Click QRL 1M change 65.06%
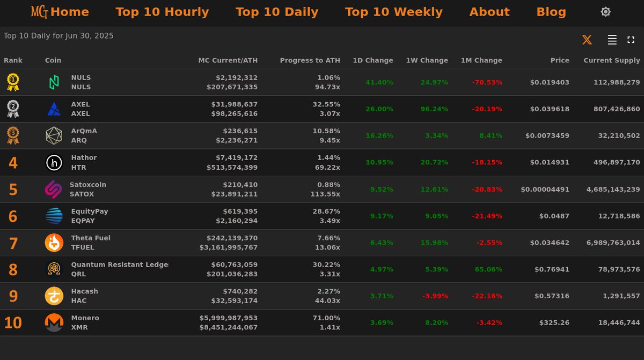 tap(489, 269)
